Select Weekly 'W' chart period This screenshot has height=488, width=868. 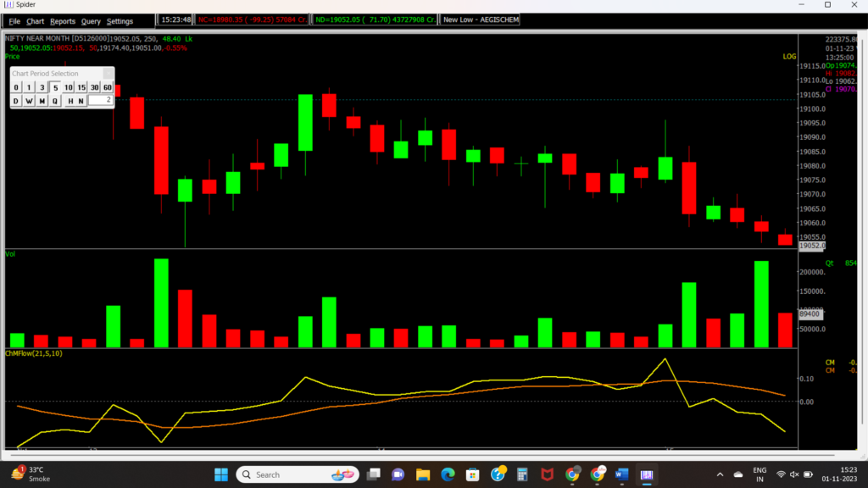tap(29, 101)
